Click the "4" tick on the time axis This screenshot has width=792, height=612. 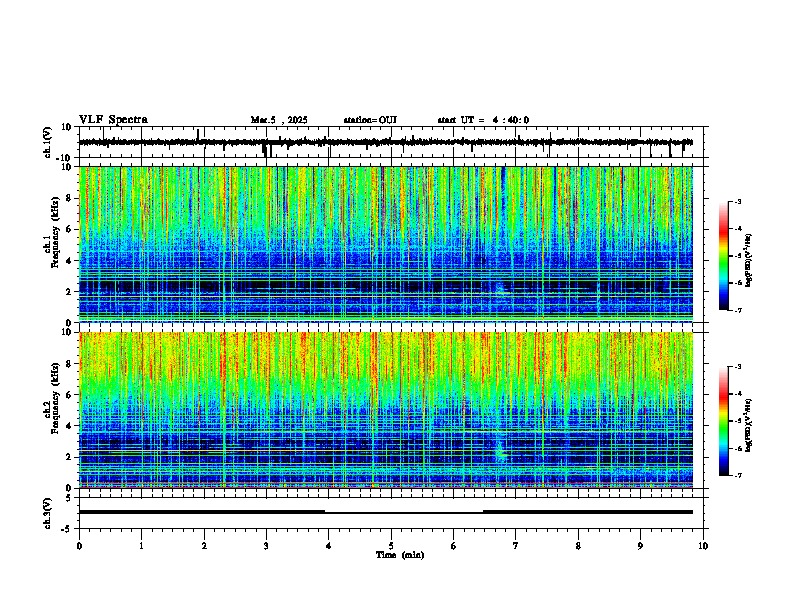coord(329,546)
